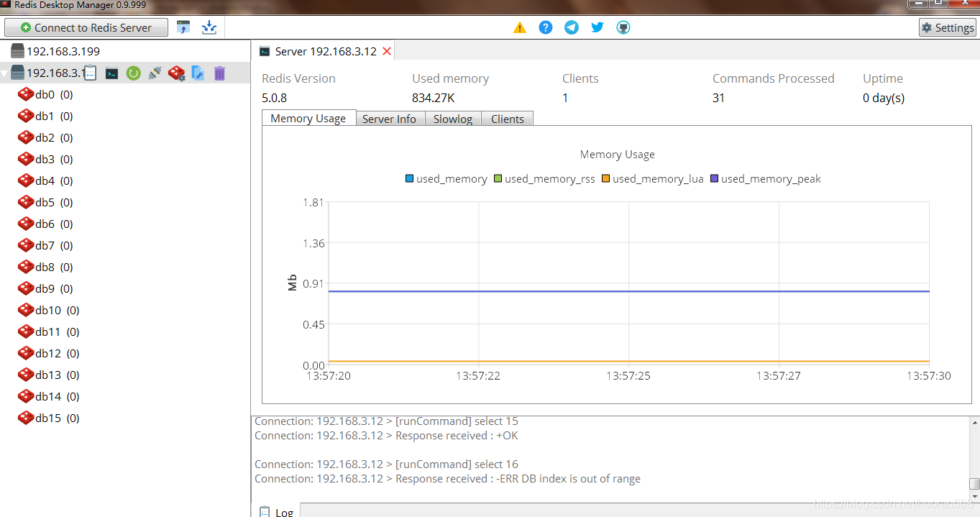The width and height of the screenshot is (980, 517).
Task: Click the Log clipboard icon
Action: pos(265,511)
